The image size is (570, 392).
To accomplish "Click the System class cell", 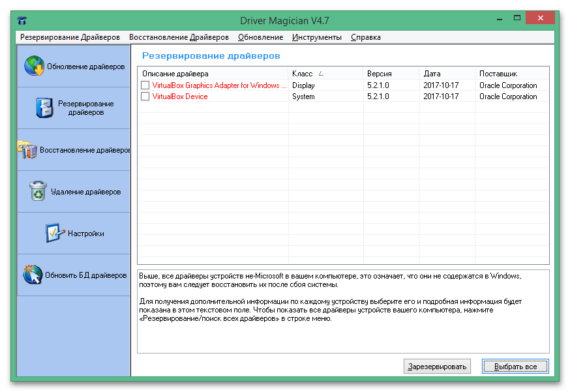I will click(303, 97).
